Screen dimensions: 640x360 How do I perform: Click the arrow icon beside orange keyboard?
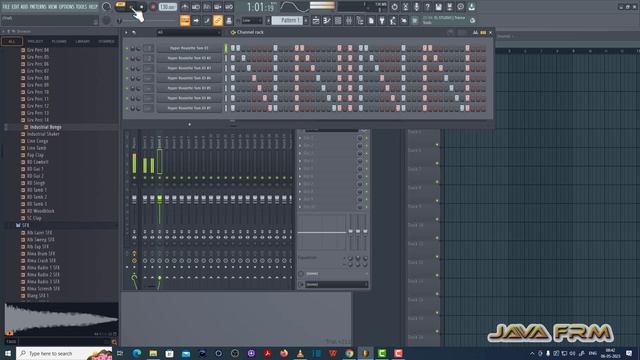click(196, 20)
